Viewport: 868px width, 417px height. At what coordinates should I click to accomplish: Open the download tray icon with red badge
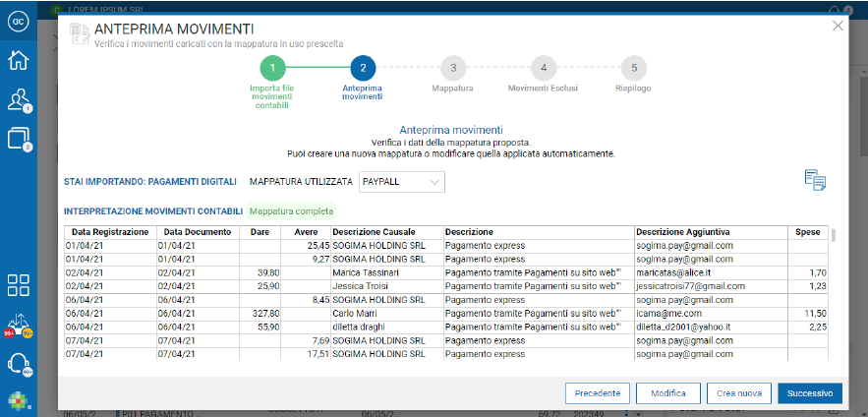point(19,326)
